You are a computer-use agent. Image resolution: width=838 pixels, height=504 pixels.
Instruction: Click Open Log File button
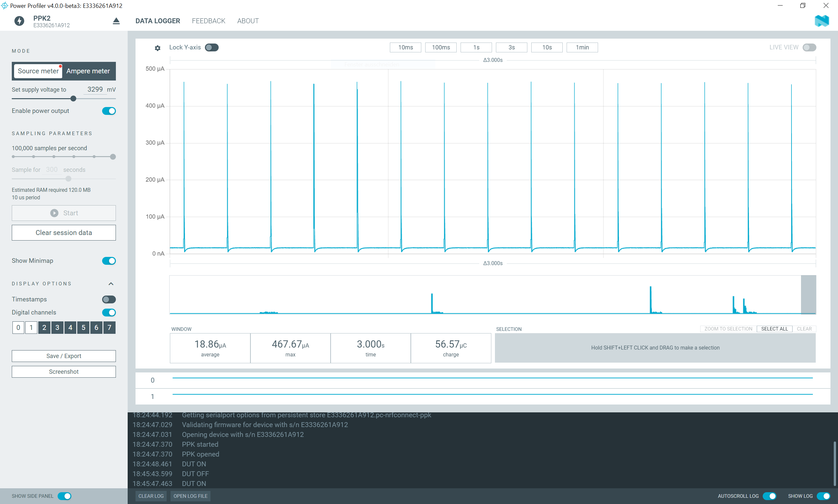191,496
